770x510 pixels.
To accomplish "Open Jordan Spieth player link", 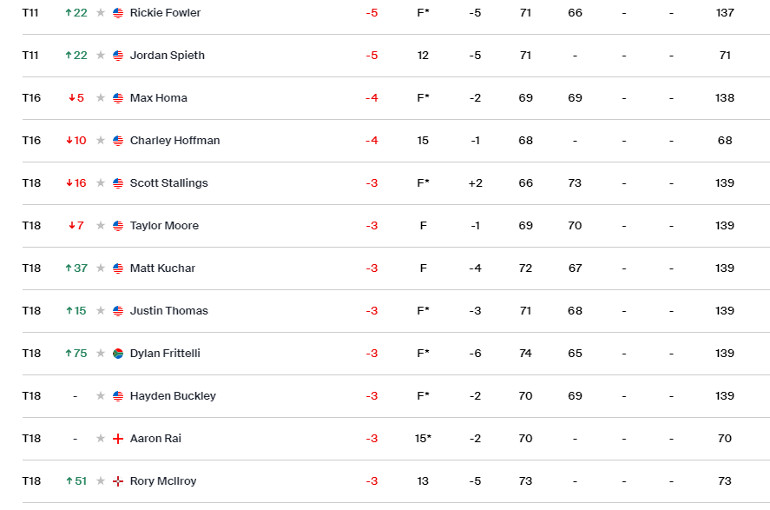I will click(x=167, y=55).
